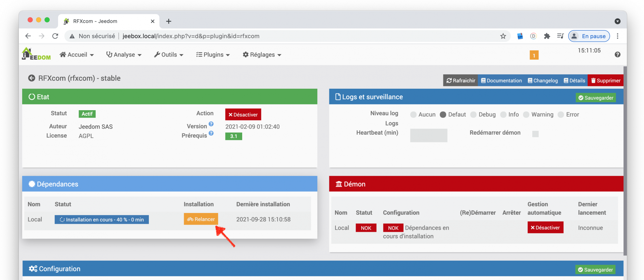Click the tab search dropdown arrow icon
Screen dimensions: 644x280
[618, 21]
